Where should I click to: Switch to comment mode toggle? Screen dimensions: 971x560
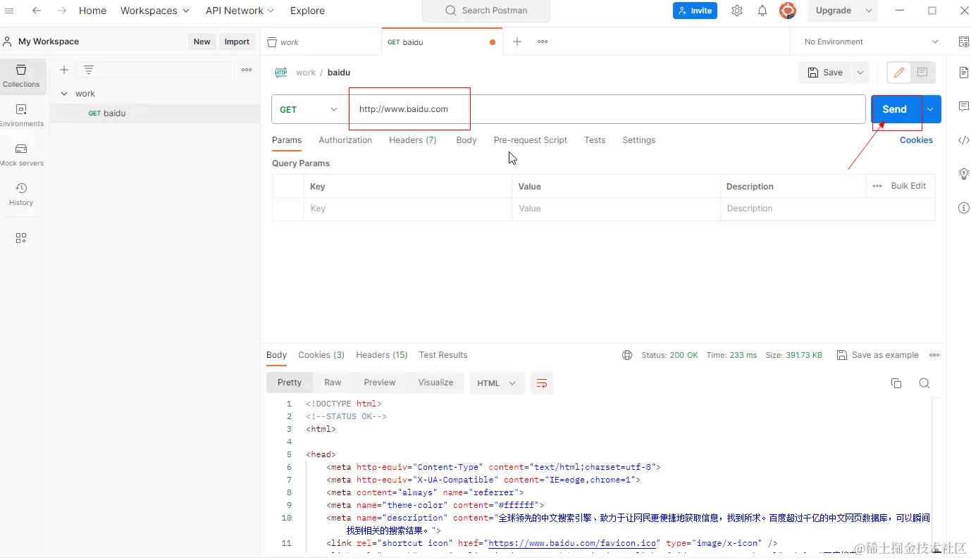pyautogui.click(x=922, y=73)
